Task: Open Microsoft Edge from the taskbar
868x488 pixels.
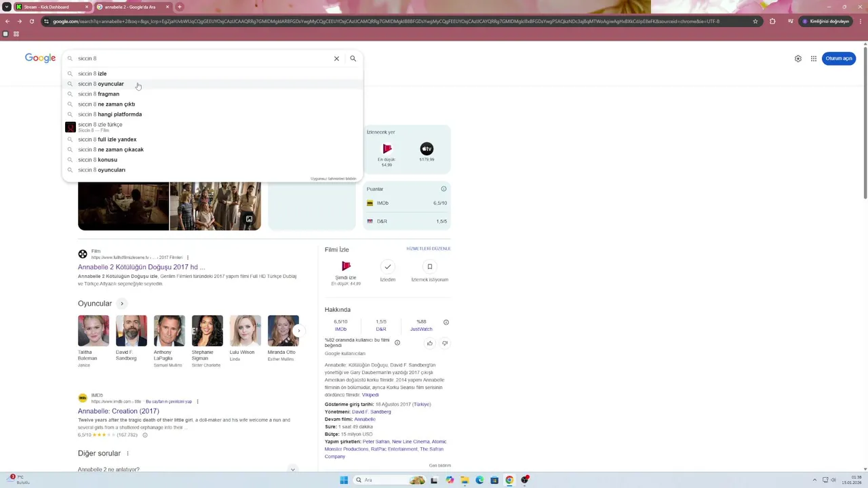Action: (x=479, y=480)
